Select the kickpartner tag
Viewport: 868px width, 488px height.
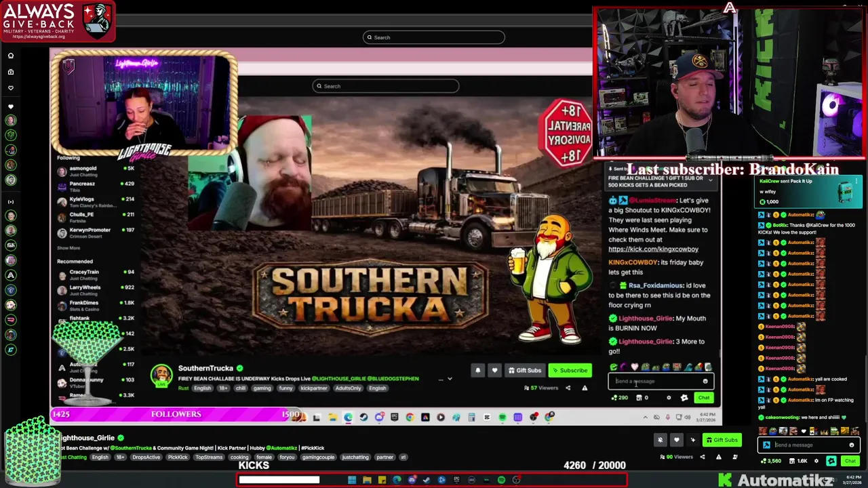tap(313, 388)
